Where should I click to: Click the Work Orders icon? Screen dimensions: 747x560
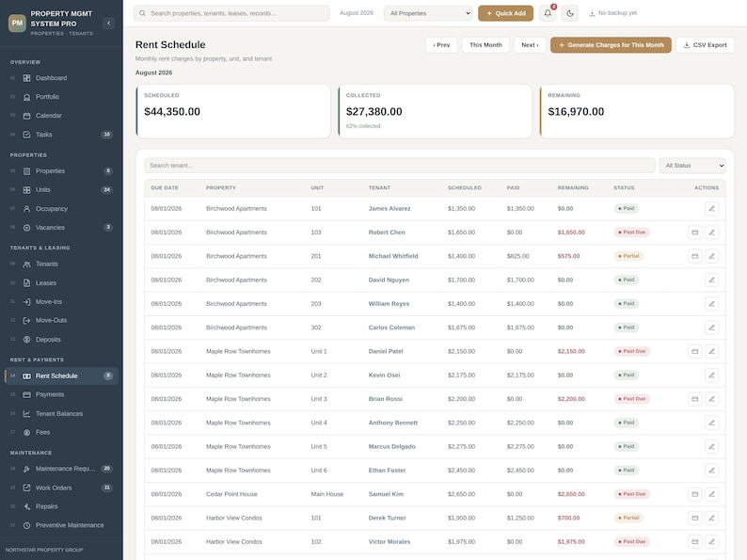(26, 488)
